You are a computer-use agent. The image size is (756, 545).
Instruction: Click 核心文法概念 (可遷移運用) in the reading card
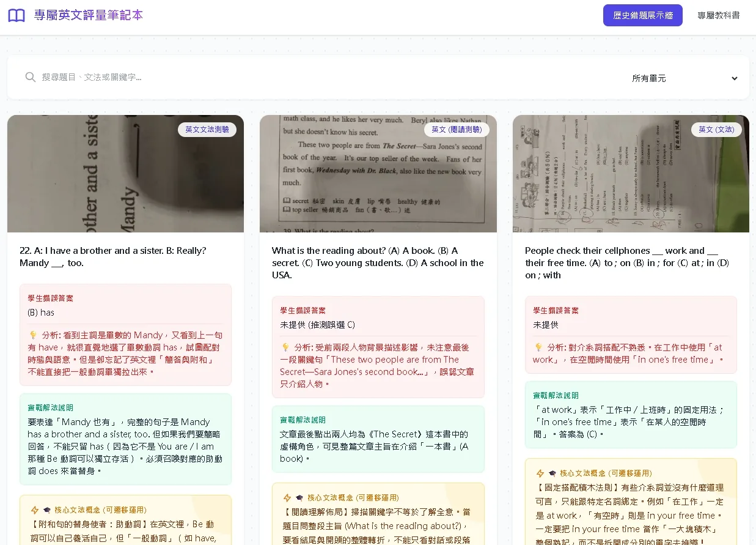click(353, 498)
